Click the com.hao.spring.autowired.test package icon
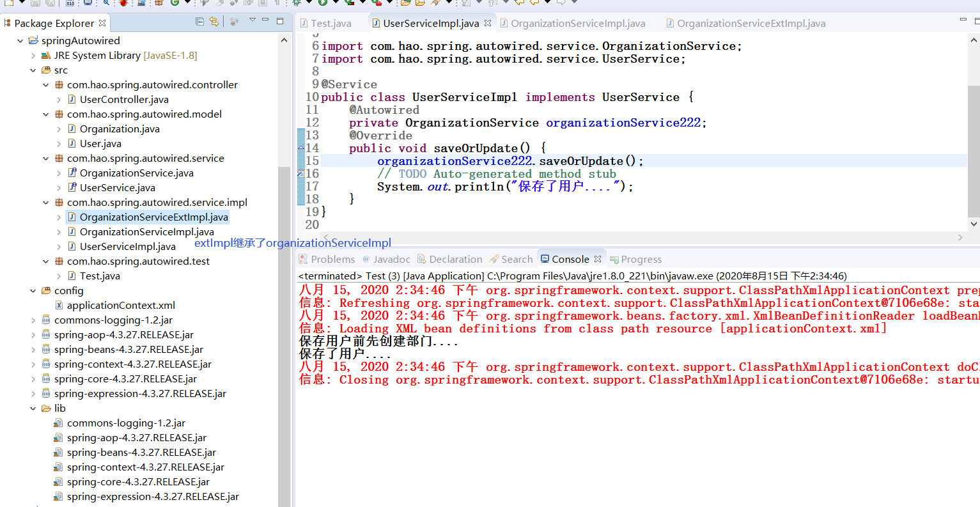This screenshot has height=507, width=980. 59,261
